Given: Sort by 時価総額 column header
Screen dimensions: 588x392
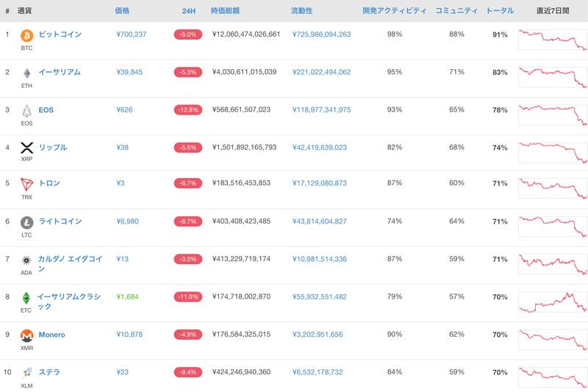Looking at the screenshot, I should [x=225, y=10].
